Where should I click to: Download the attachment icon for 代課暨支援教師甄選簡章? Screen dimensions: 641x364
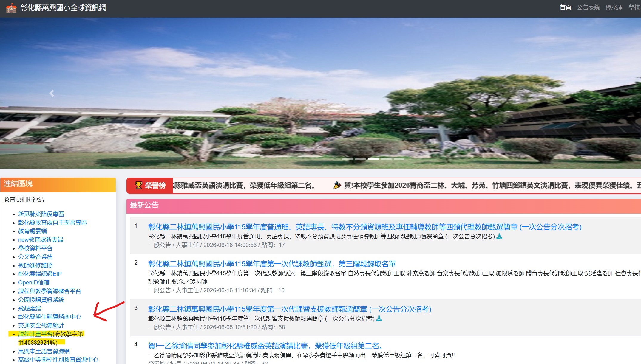click(x=379, y=318)
